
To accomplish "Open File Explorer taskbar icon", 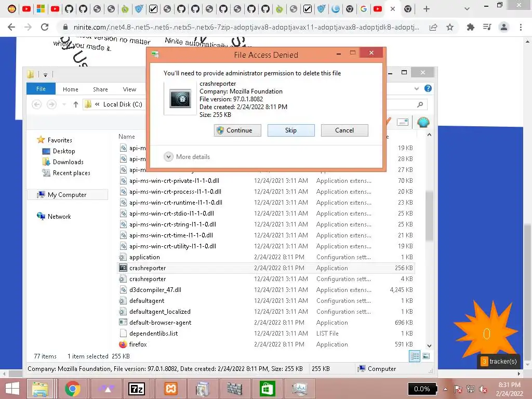I will pyautogui.click(x=40, y=389).
